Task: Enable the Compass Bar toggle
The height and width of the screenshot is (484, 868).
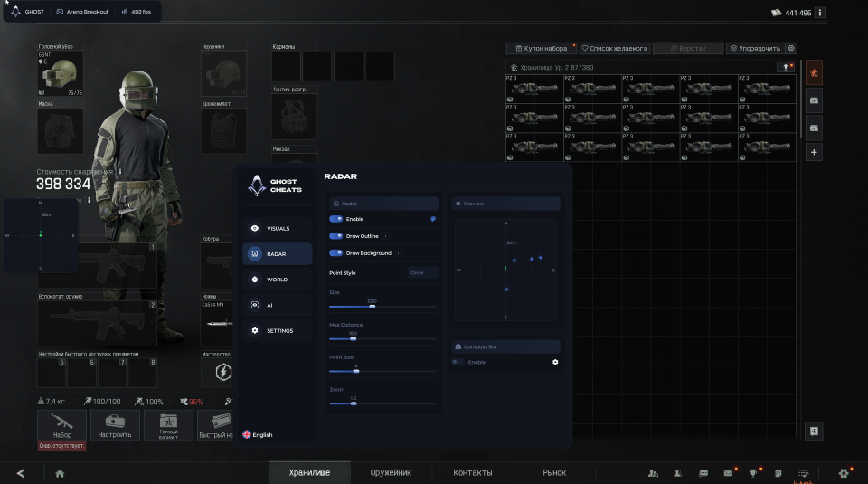Action: (458, 362)
